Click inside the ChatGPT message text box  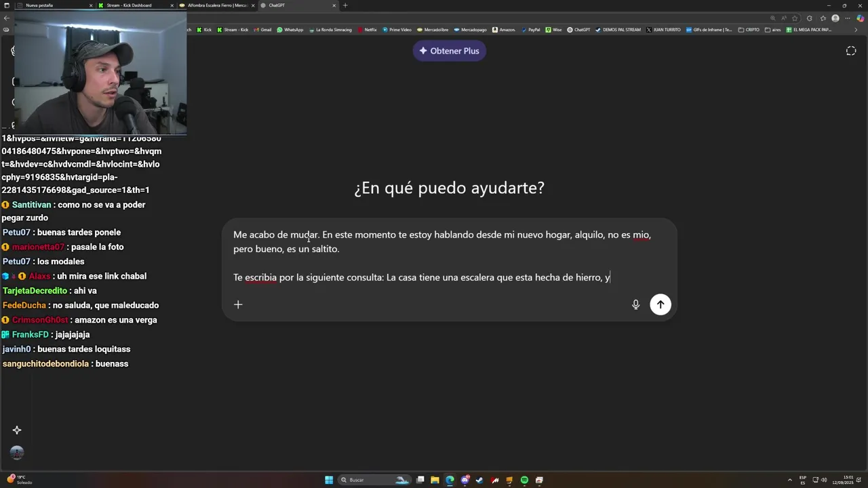click(x=449, y=256)
